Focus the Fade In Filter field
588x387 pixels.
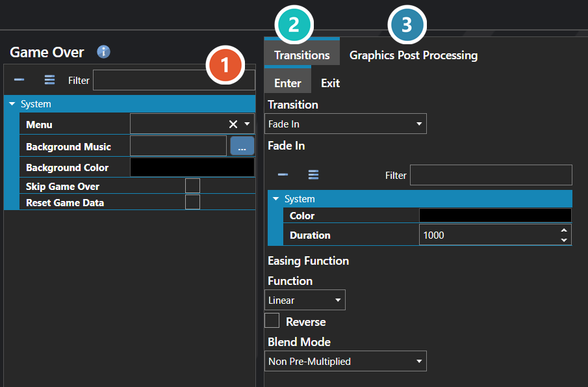point(491,175)
